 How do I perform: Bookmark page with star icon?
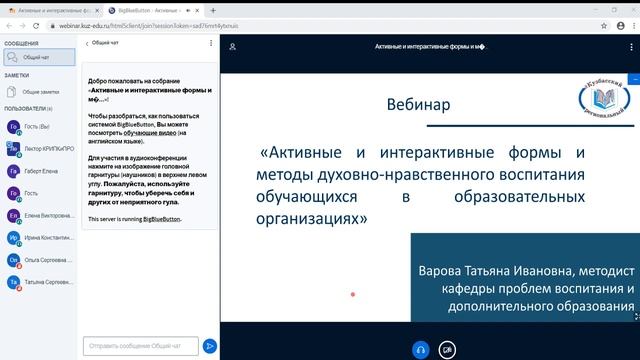click(x=604, y=26)
